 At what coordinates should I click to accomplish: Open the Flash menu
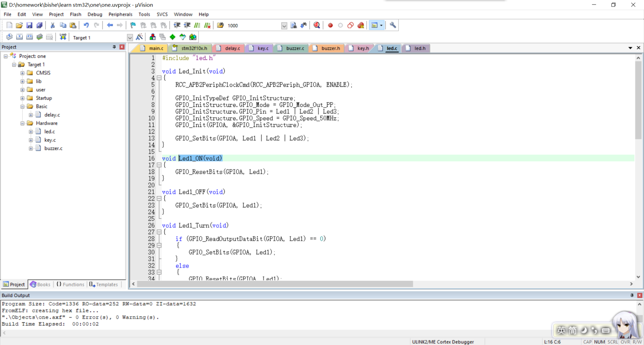75,14
